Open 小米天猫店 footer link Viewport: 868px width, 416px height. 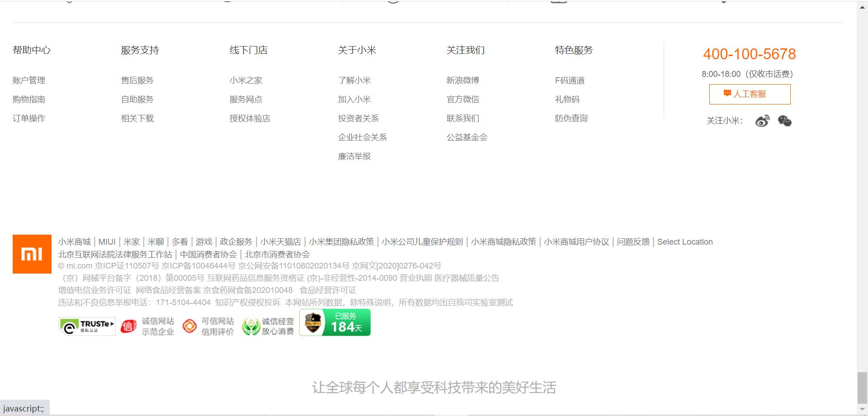click(281, 242)
